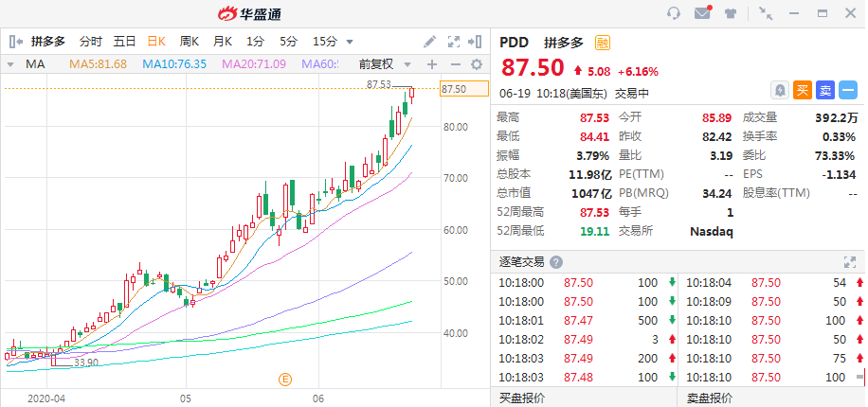Click the blue 卖 sell button
The height and width of the screenshot is (407, 868).
tap(824, 90)
